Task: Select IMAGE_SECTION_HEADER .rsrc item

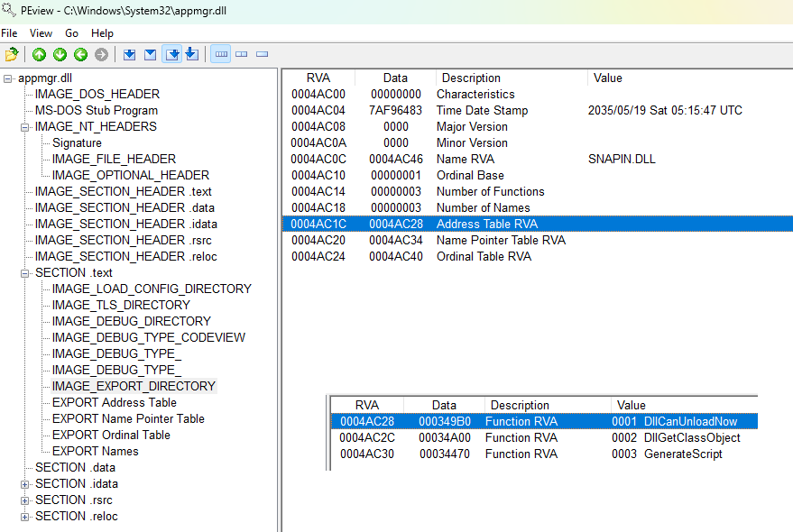Action: (x=123, y=240)
